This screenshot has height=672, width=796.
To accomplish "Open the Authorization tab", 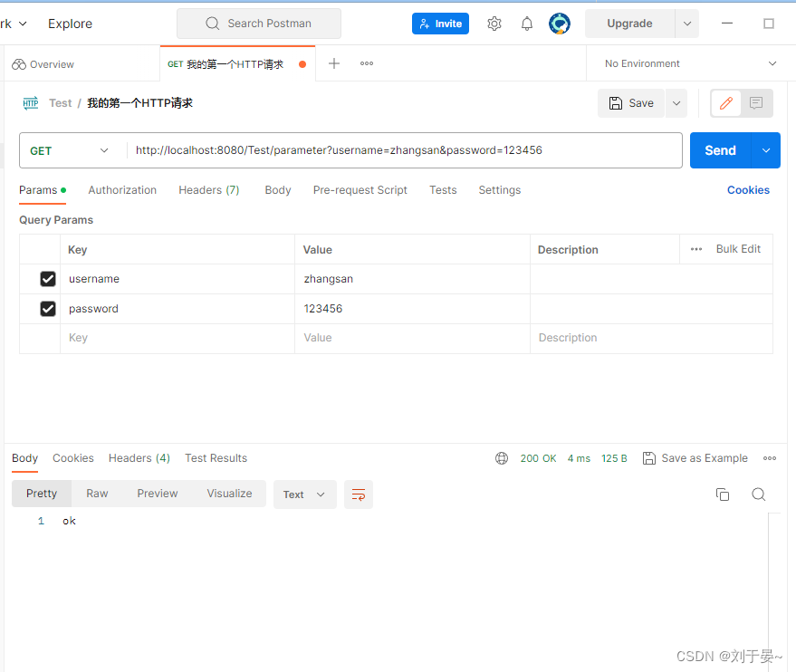I will 122,190.
